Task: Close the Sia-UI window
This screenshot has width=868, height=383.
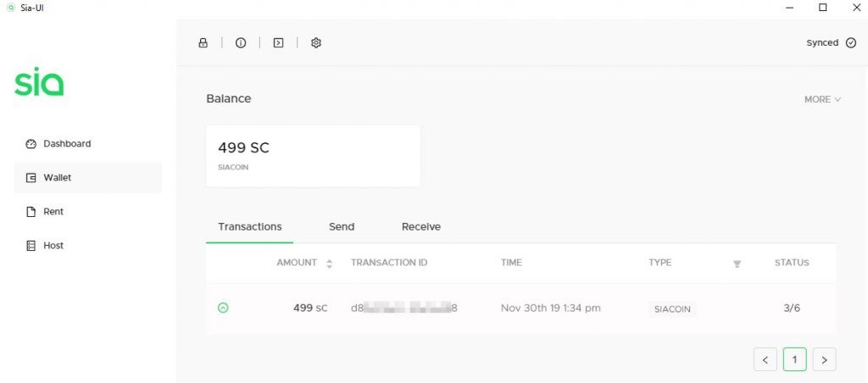Action: tap(855, 8)
